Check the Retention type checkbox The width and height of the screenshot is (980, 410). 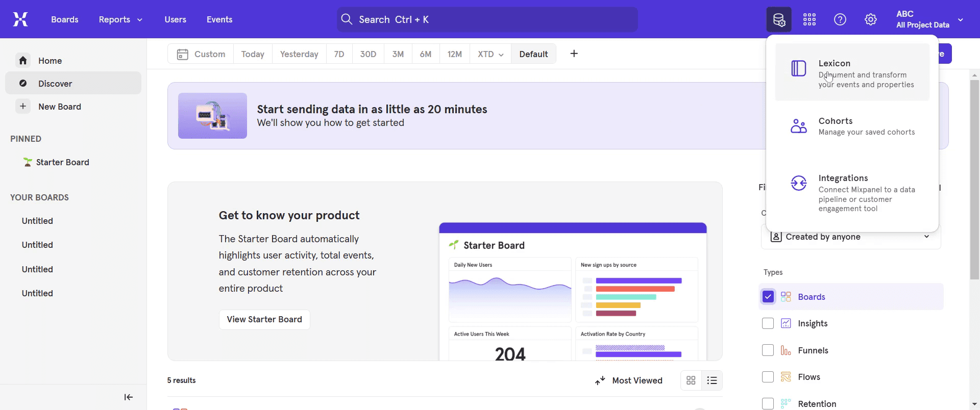point(768,403)
